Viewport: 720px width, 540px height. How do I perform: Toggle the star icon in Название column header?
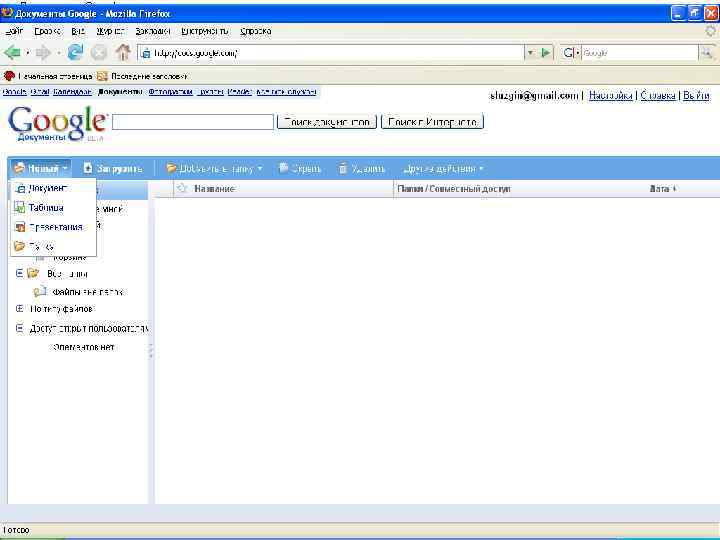182,188
